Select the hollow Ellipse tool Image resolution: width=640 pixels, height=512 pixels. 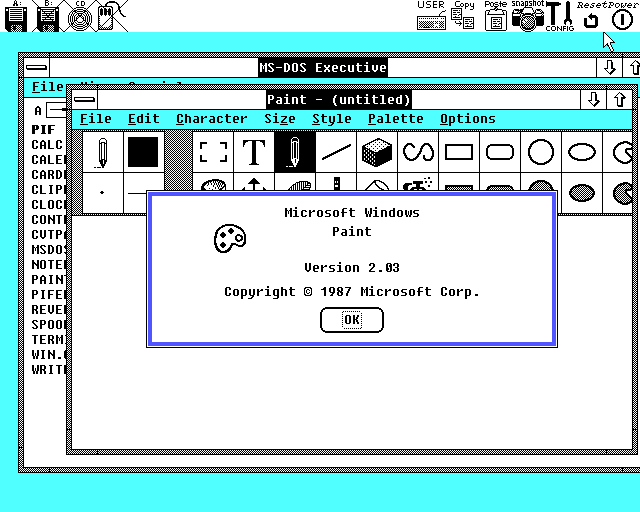click(x=582, y=152)
